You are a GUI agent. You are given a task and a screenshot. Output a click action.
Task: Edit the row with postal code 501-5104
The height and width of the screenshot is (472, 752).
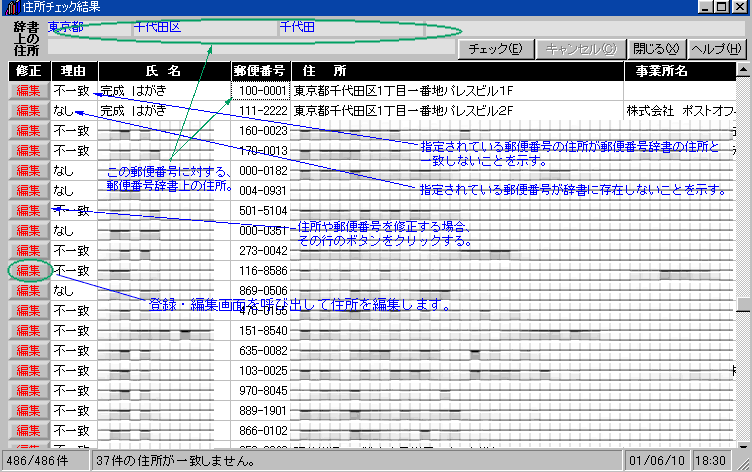[x=28, y=210]
